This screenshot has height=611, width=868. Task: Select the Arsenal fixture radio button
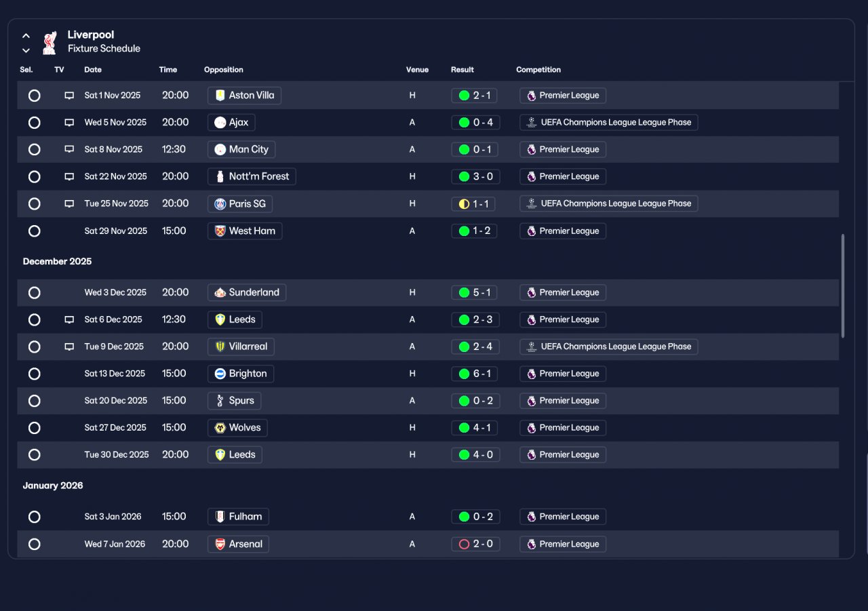pos(35,545)
